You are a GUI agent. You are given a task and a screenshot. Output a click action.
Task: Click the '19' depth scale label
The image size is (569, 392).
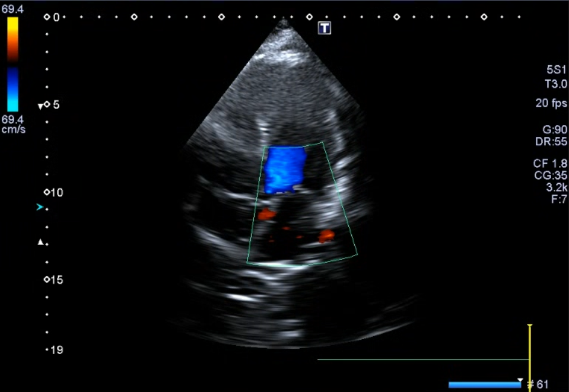(57, 350)
